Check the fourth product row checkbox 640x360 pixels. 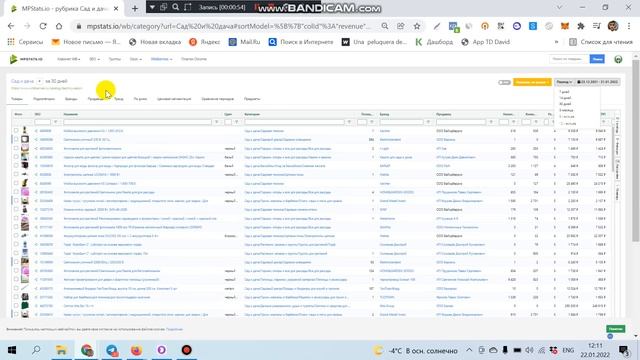tap(16, 157)
